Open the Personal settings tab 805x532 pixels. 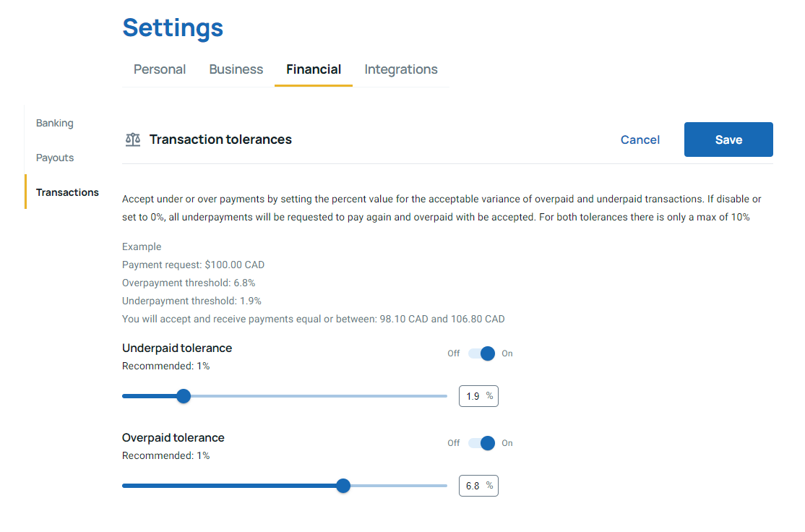(x=160, y=69)
